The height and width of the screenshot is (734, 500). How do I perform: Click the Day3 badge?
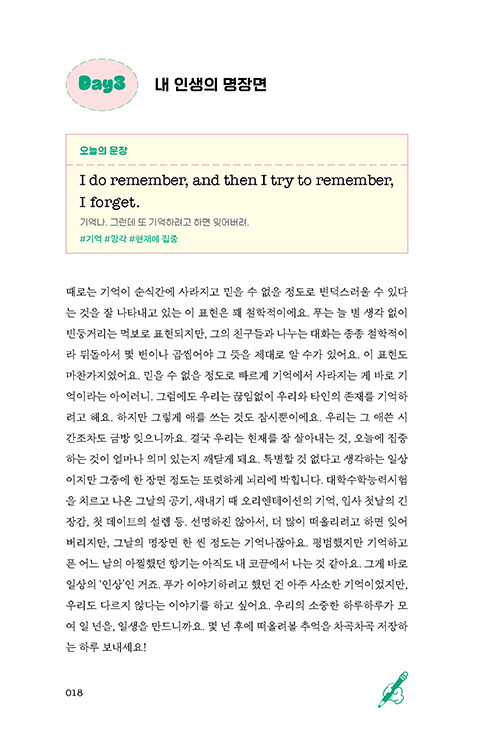point(102,85)
